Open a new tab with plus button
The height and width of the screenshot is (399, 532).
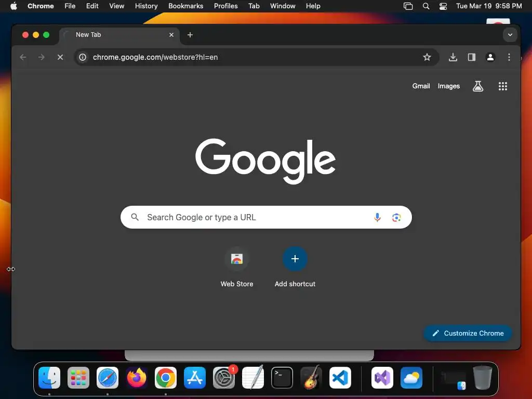point(190,35)
